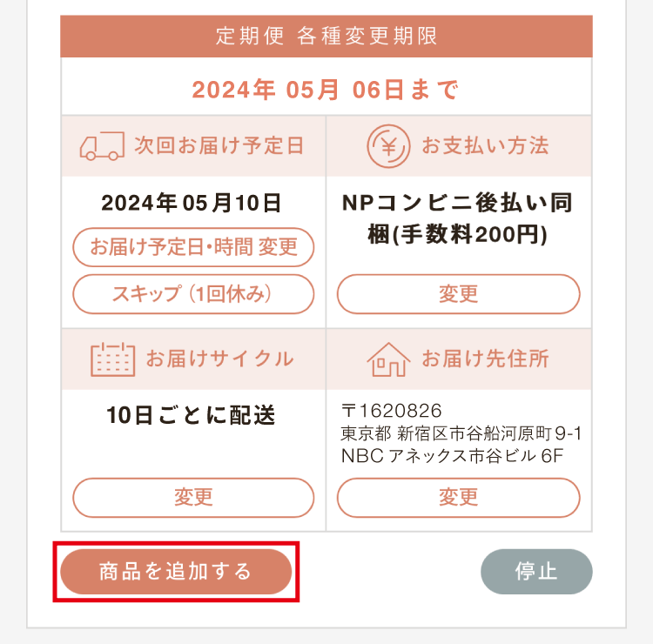Click the 10日ごとに配送 cycle text
The height and width of the screenshot is (644, 653).
click(192, 415)
